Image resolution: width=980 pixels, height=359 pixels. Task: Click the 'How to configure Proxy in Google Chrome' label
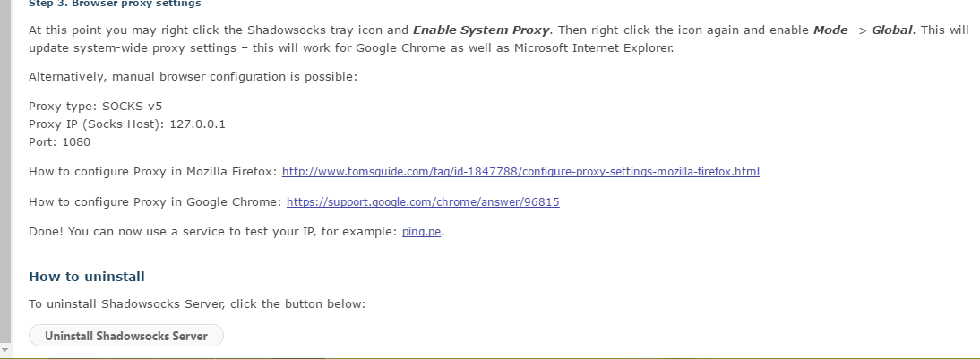(155, 201)
